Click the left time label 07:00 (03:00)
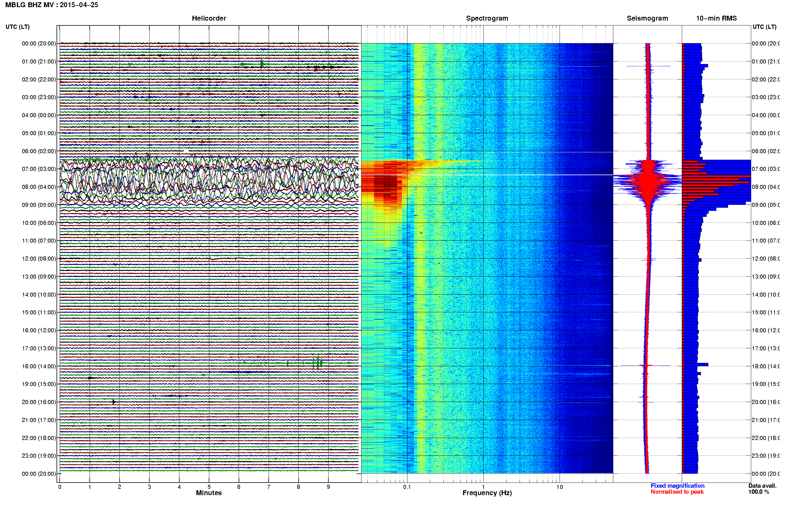Screen dimensions: 812x508 (x=39, y=169)
